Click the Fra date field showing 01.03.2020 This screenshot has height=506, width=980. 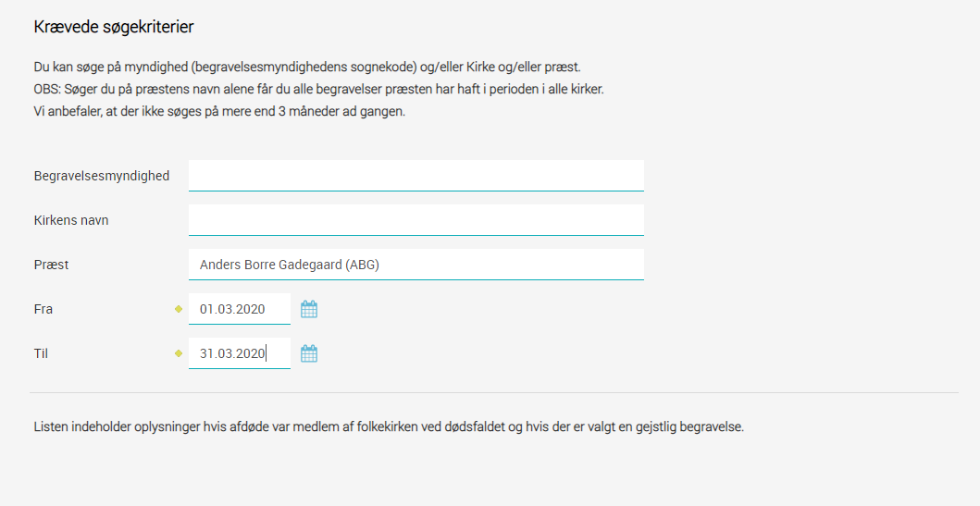240,309
